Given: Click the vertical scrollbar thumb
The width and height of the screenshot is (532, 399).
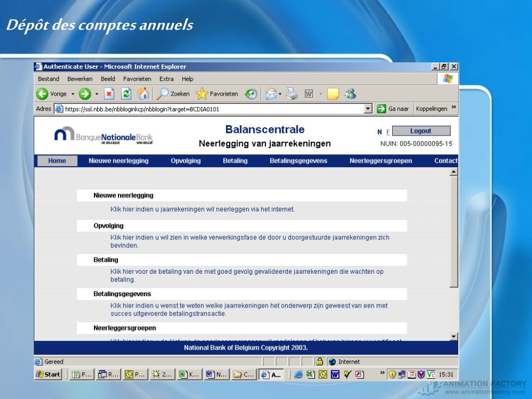Looking at the screenshot, I should point(454,232).
